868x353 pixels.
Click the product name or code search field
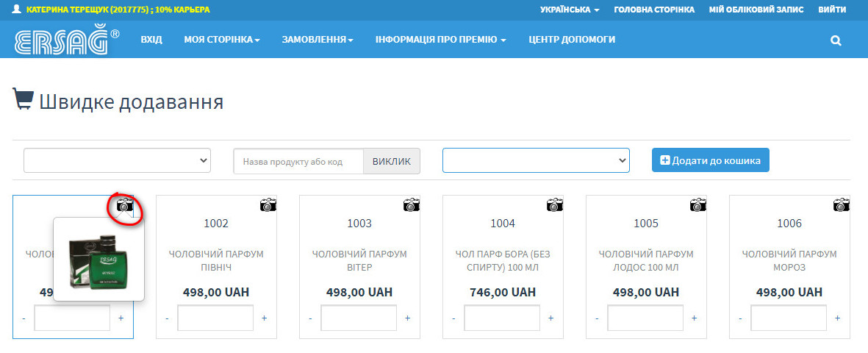(x=298, y=162)
